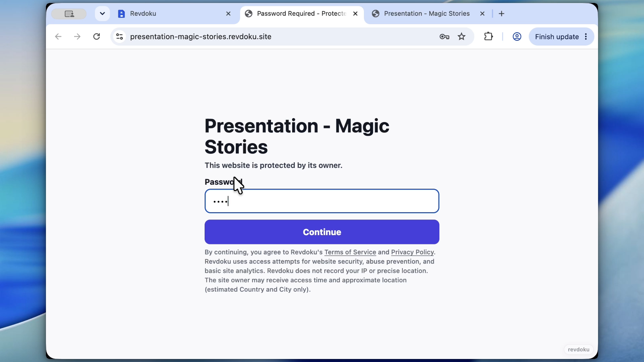Screen dimensions: 644x362
Task: Open Chrome three-dot menu
Action: pos(586,37)
